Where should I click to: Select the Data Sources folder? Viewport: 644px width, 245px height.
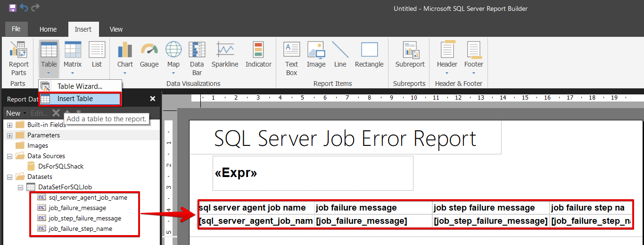41,156
